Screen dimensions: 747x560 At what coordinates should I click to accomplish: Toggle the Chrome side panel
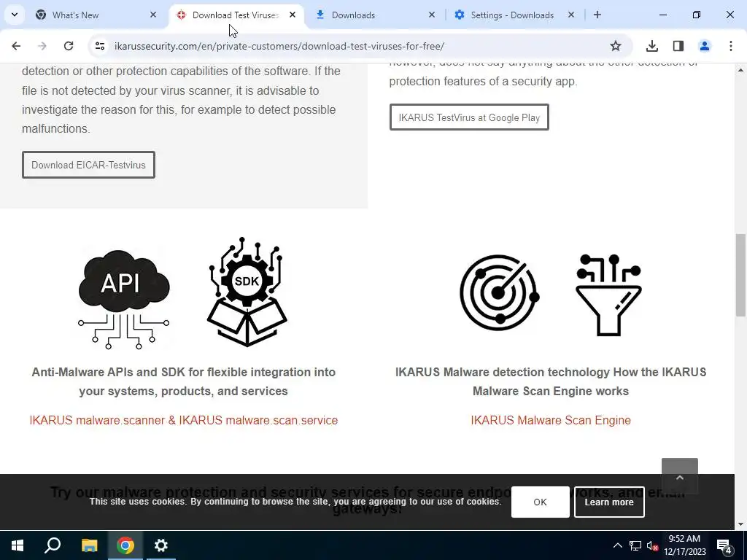[x=678, y=46]
